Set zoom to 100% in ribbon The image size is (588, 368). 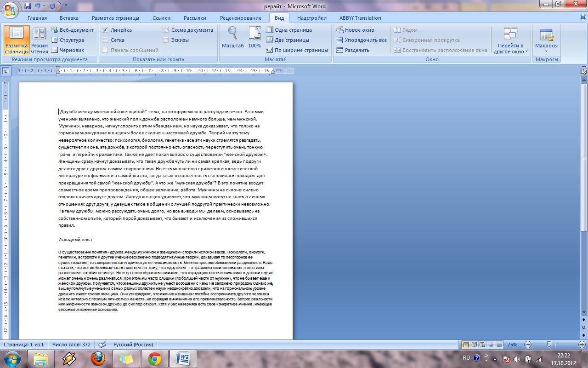click(x=254, y=38)
